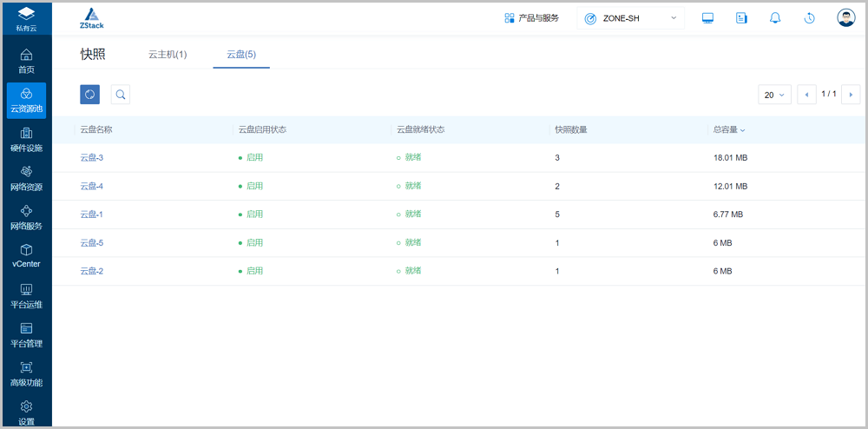Screen dimensions: 868x429
Task: Open 平台管理 platform management section
Action: pos(26,335)
